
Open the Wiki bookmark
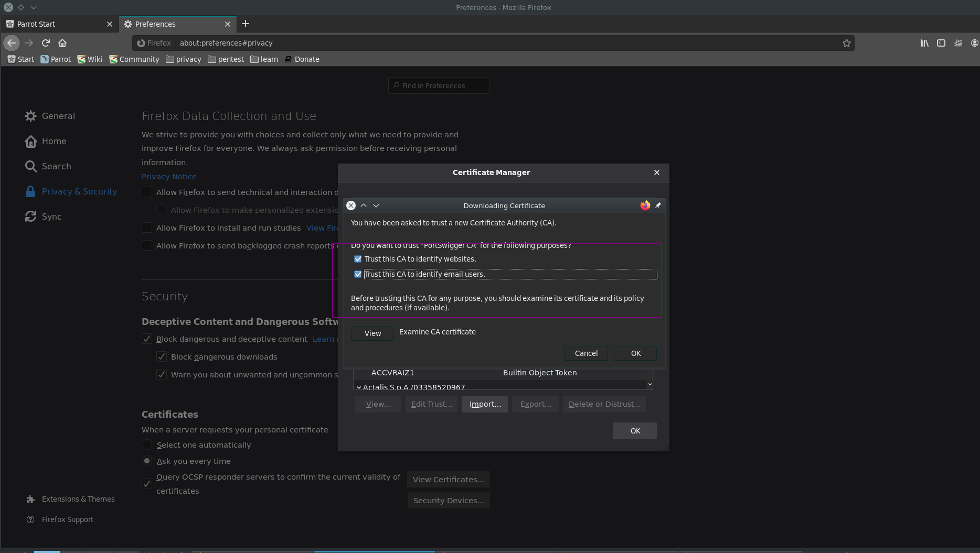[90, 59]
